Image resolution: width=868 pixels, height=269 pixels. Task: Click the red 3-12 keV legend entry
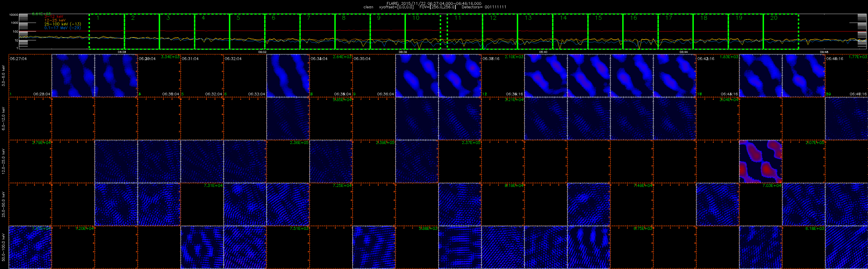54,17
